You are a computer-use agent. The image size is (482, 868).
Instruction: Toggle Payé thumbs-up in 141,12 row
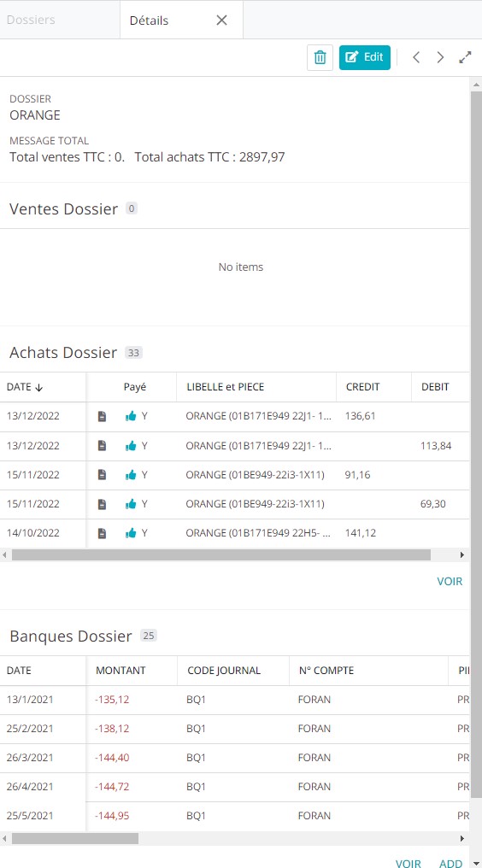(131, 533)
